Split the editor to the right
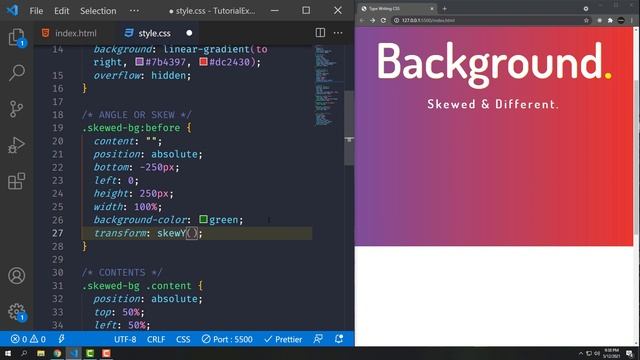Screen dimensions: 640x360 320,33
